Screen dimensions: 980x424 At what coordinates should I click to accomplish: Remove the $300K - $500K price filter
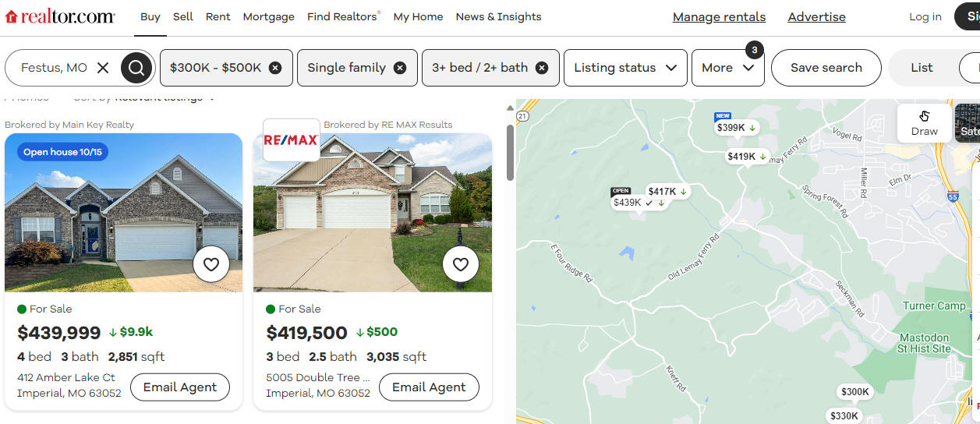click(275, 68)
